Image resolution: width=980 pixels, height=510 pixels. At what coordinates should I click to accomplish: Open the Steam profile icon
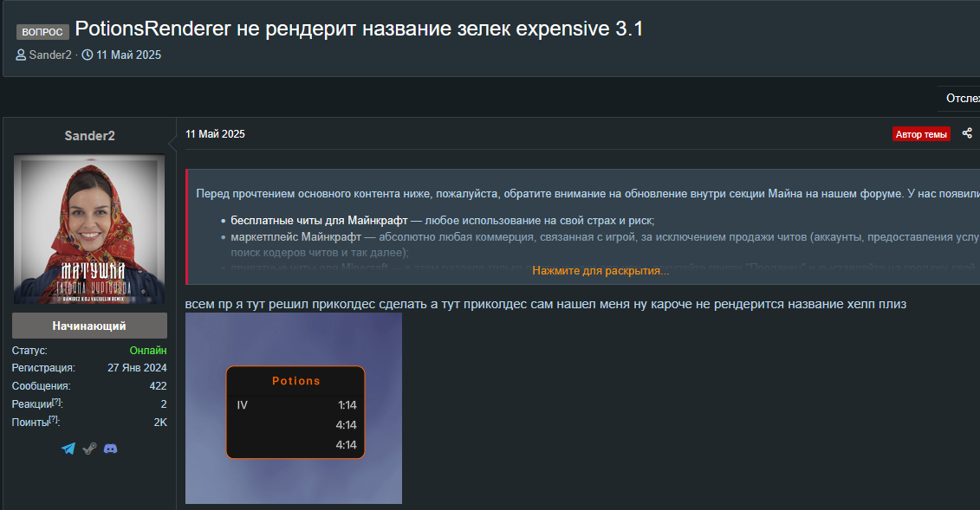[89, 449]
